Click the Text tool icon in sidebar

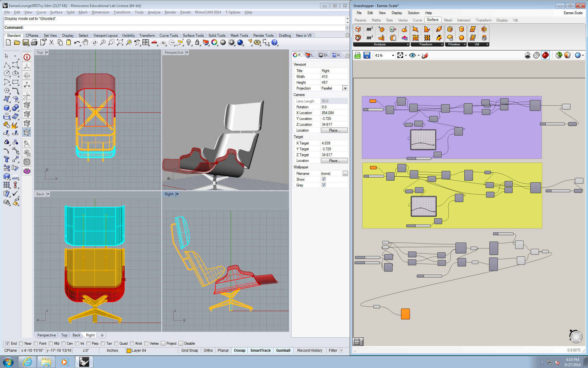tap(6, 159)
